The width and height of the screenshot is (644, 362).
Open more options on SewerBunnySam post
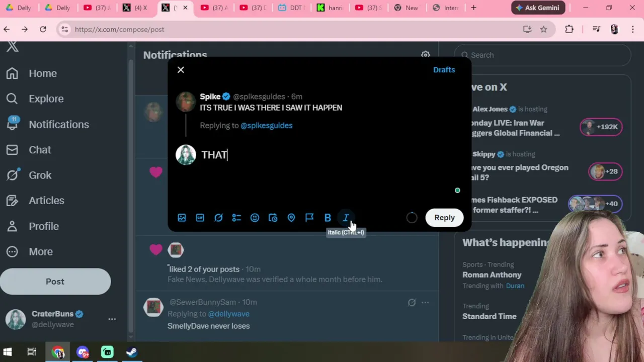pyautogui.click(x=425, y=302)
